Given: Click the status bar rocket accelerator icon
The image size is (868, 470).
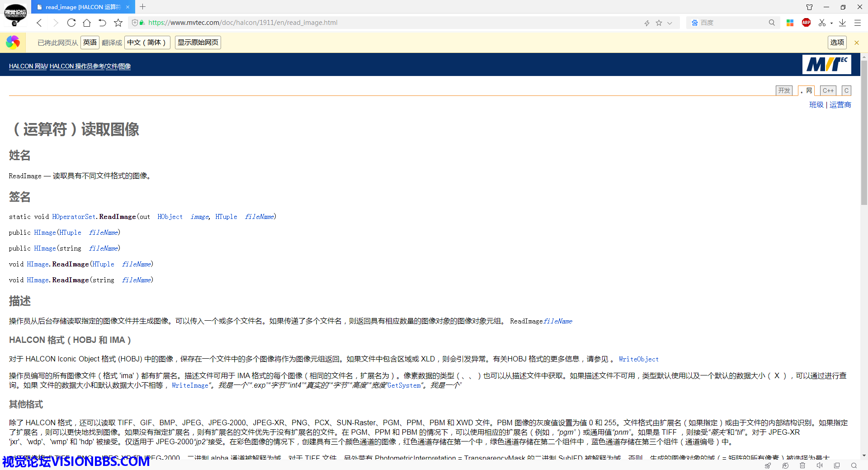Looking at the screenshot, I should [768, 465].
